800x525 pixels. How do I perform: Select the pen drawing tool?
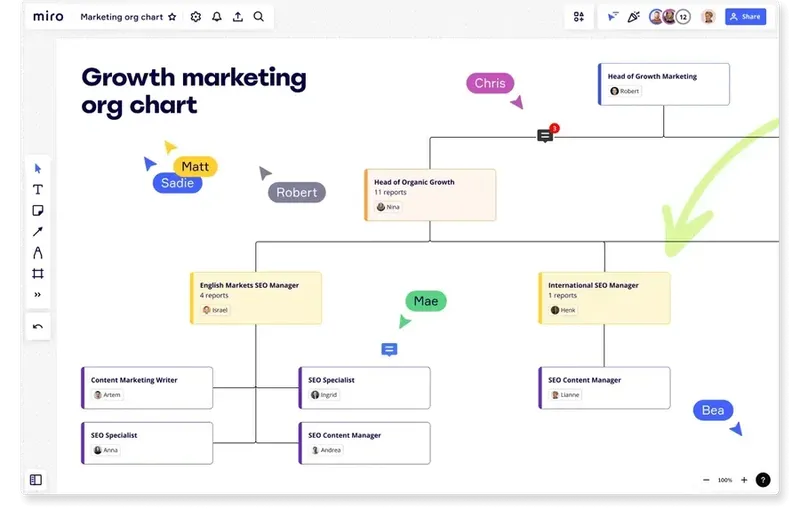[38, 253]
